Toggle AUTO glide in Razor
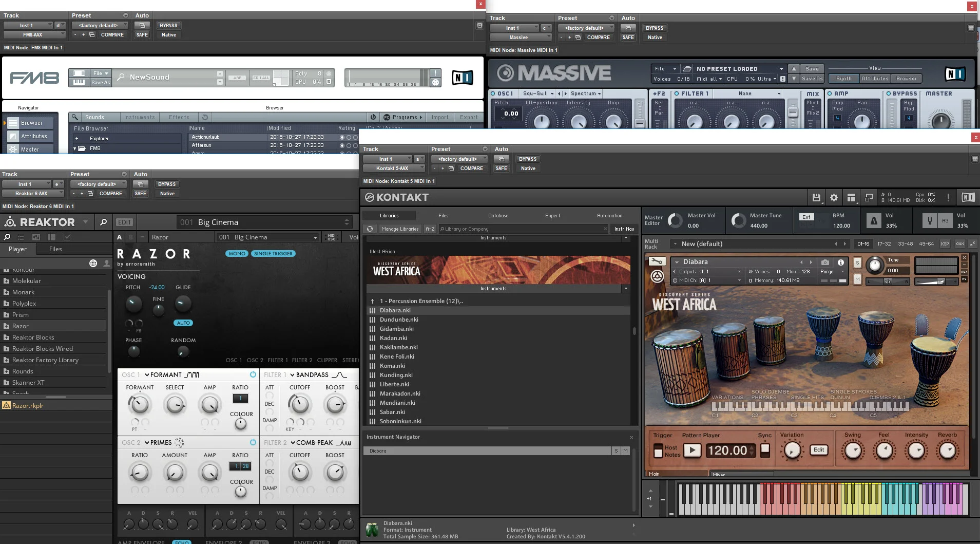 click(x=183, y=323)
